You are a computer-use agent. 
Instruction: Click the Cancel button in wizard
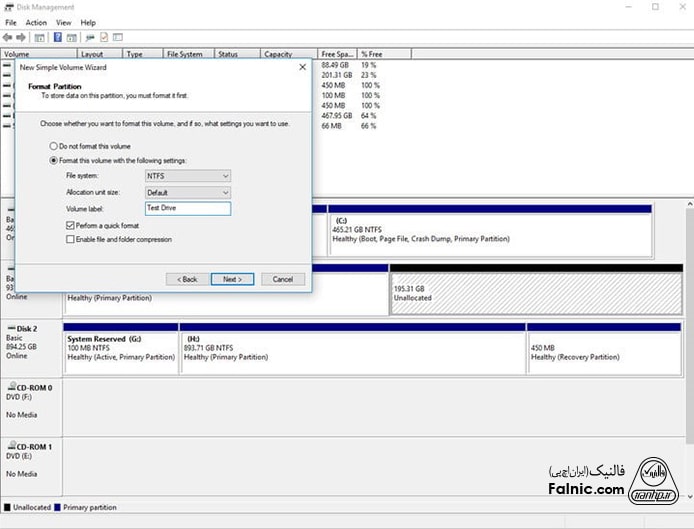[x=282, y=279]
